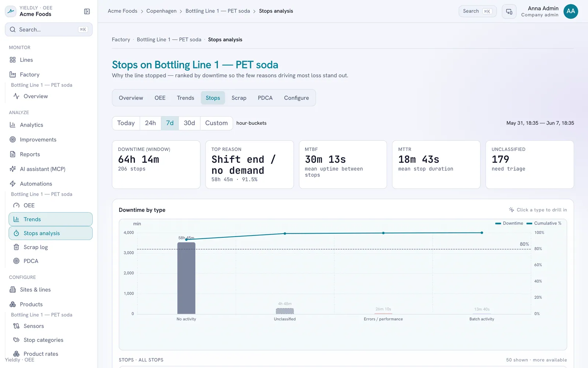Open Bottling Line 1 in top breadcrumb
Image resolution: width=588 pixels, height=368 pixels.
coord(218,11)
